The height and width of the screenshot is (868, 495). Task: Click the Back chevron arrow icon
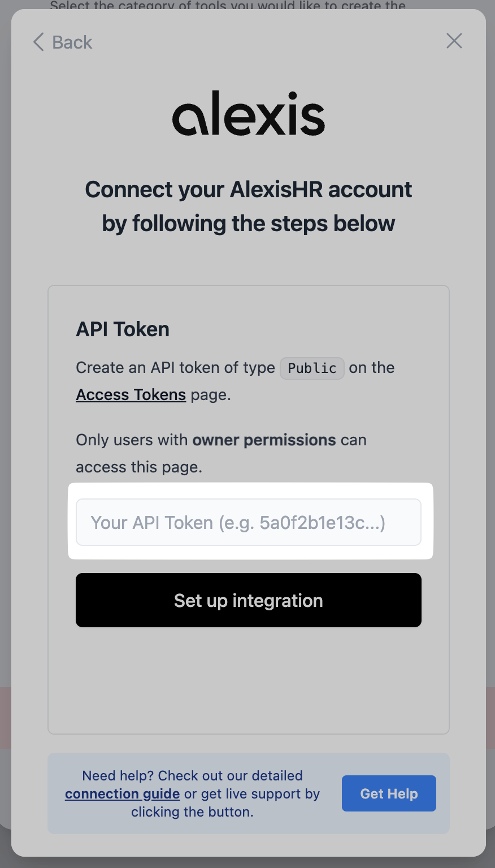[38, 42]
